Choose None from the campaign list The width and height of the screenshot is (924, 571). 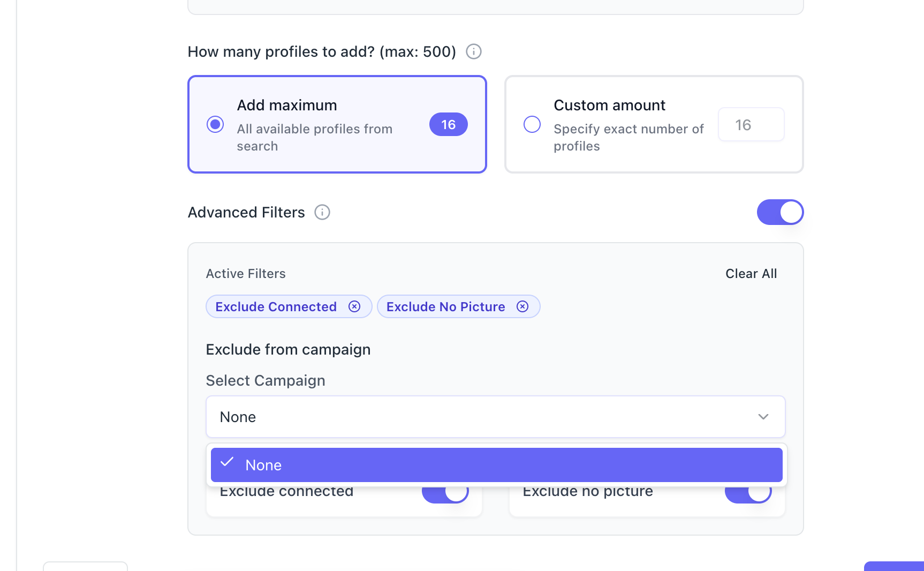496,465
